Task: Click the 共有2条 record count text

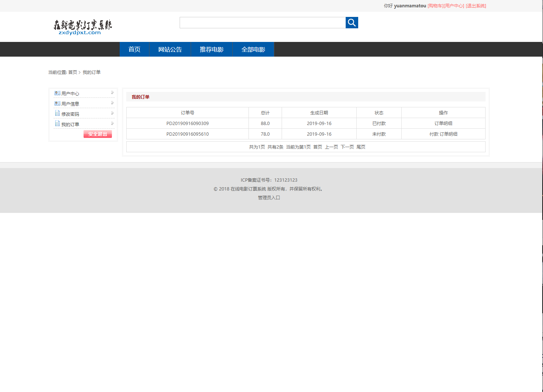Action: pyautogui.click(x=275, y=147)
